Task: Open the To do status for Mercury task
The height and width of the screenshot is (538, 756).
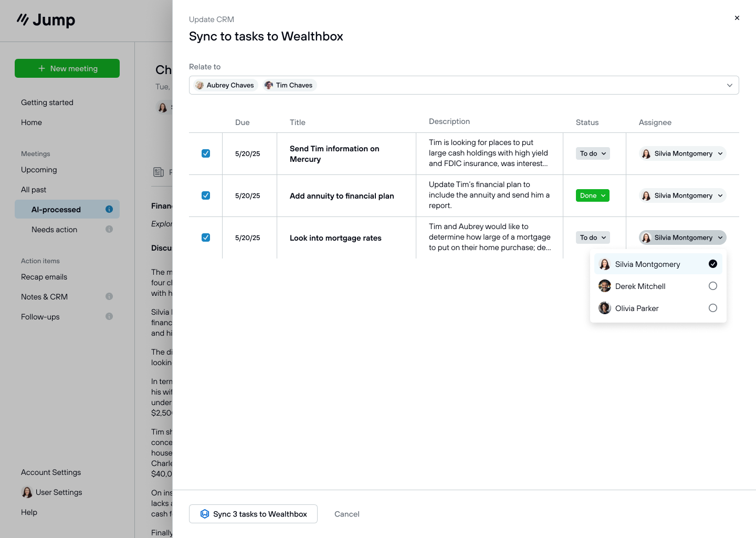Action: point(593,153)
